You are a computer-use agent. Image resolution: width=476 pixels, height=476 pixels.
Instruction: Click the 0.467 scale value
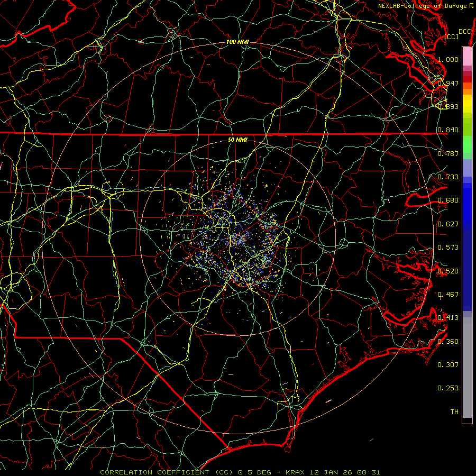(448, 295)
